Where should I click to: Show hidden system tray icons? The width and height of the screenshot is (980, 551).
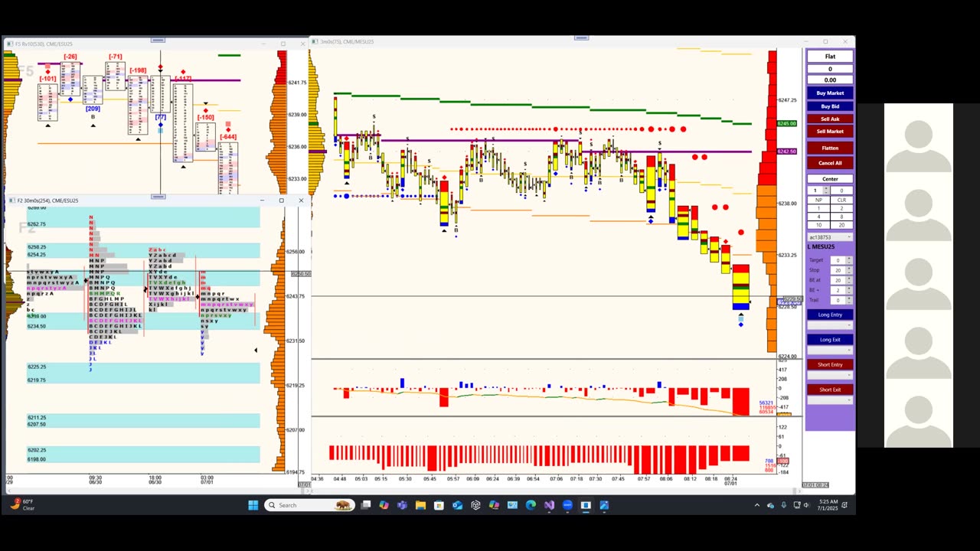click(757, 505)
